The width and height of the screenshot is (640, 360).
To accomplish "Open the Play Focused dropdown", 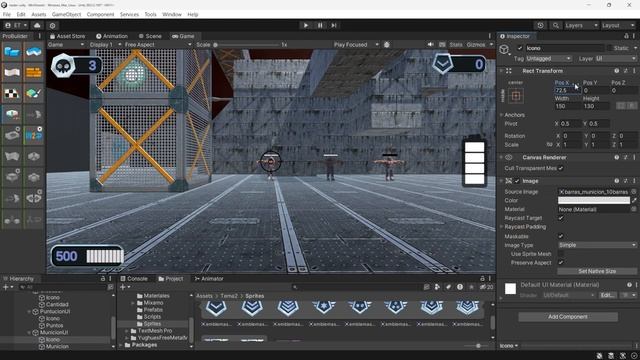I will click(x=356, y=44).
